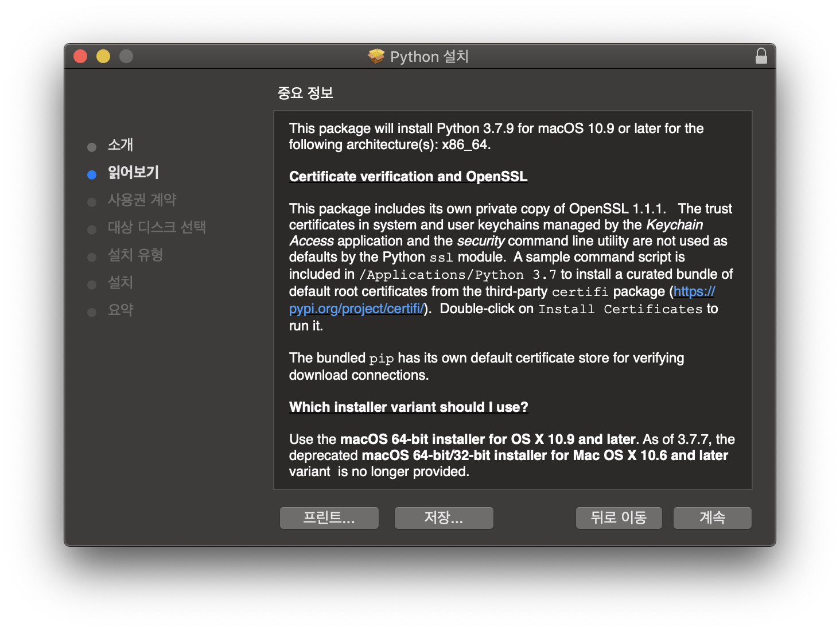Go back with 뒤로 이동 button
The height and width of the screenshot is (631, 840).
tap(619, 518)
